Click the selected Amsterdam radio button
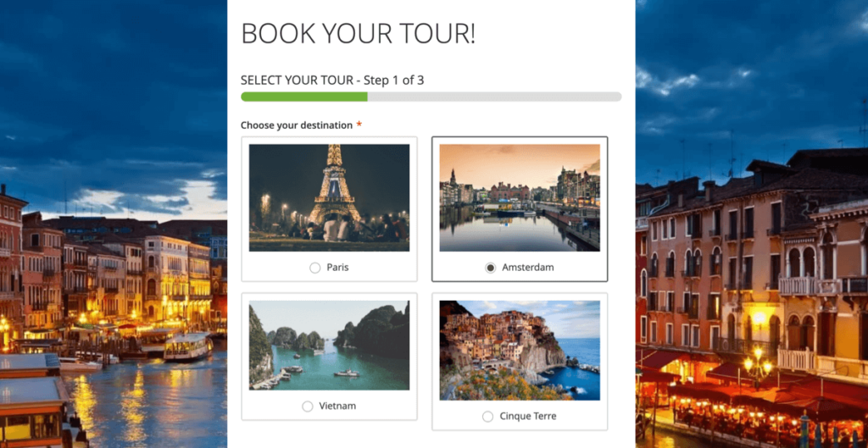Viewport: 868px width, 448px height. tap(491, 268)
